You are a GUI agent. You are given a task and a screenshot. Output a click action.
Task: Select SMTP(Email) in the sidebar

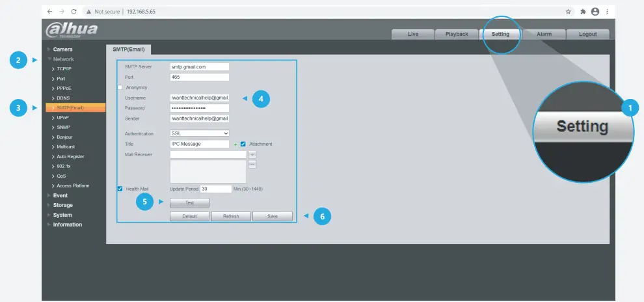tap(75, 107)
